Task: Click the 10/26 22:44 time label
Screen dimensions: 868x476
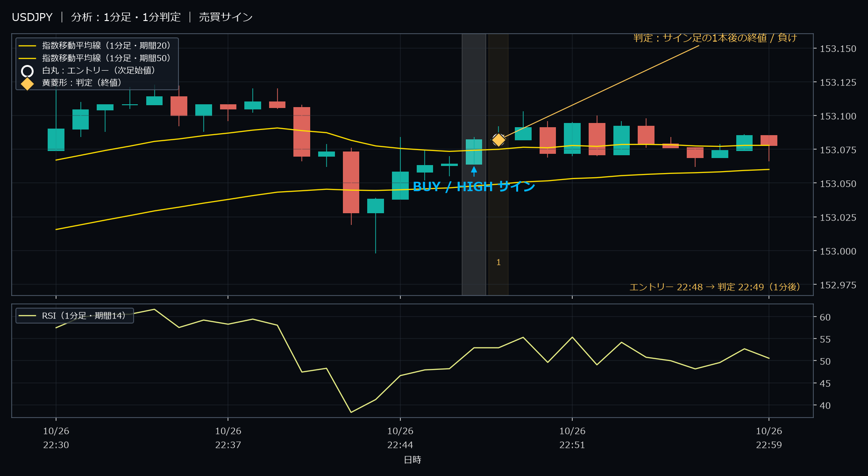Action: click(x=400, y=438)
